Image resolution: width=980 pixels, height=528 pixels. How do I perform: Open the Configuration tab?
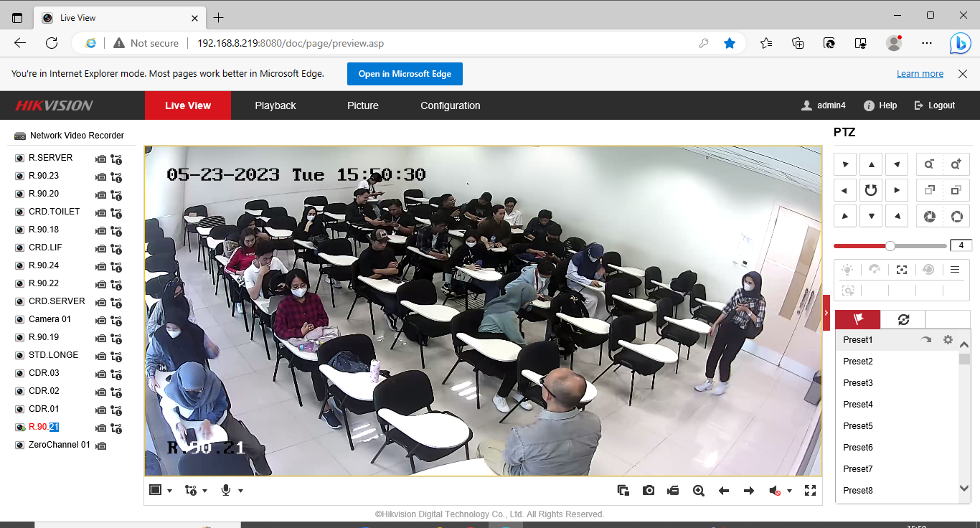(x=451, y=105)
